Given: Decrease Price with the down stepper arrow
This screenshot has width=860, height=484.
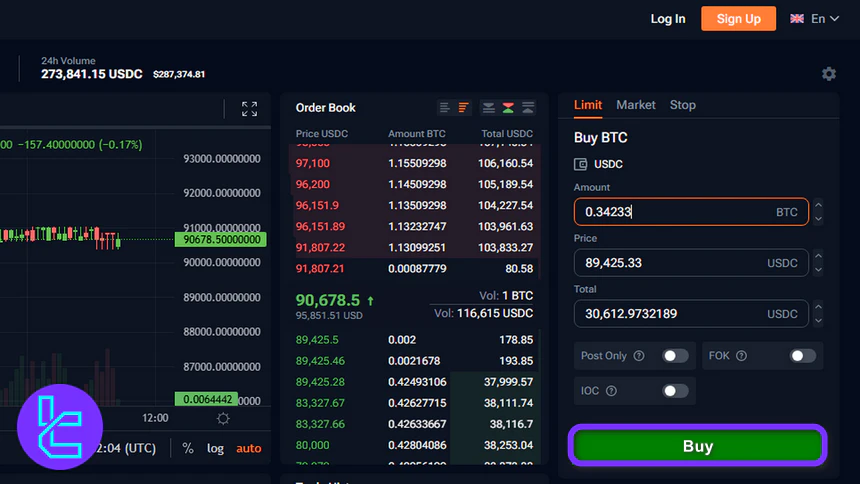Looking at the screenshot, I should pyautogui.click(x=819, y=270).
